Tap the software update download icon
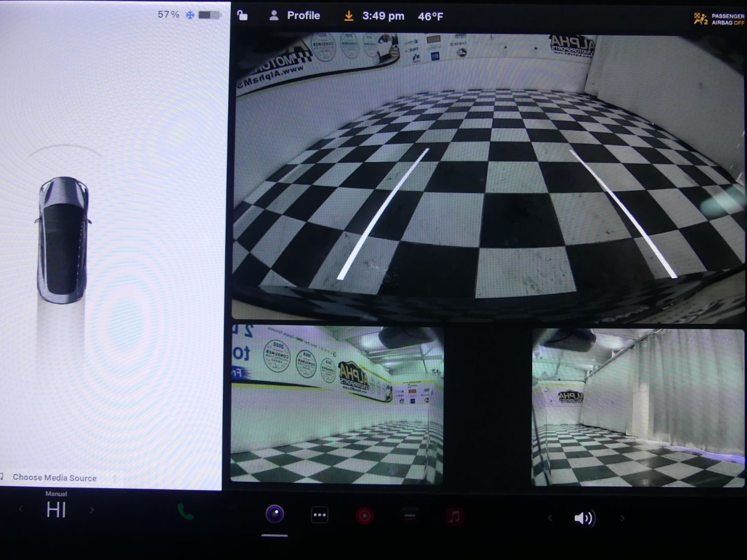The height and width of the screenshot is (560, 747). point(349,16)
